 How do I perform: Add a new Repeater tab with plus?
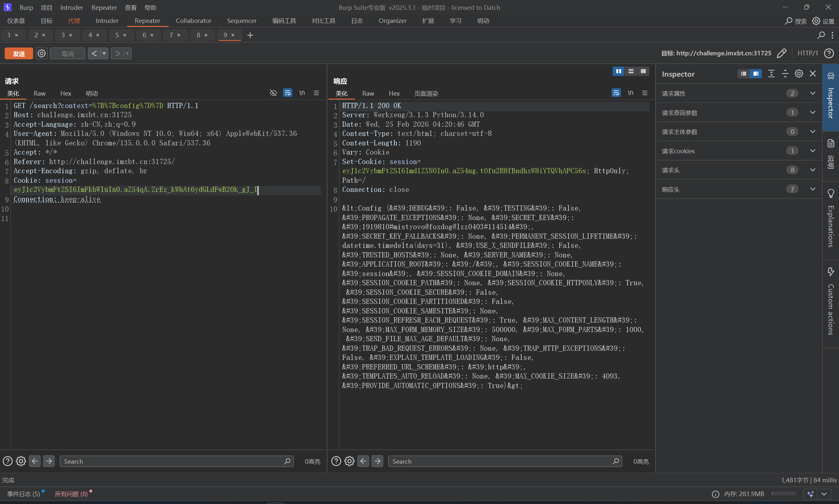point(250,35)
